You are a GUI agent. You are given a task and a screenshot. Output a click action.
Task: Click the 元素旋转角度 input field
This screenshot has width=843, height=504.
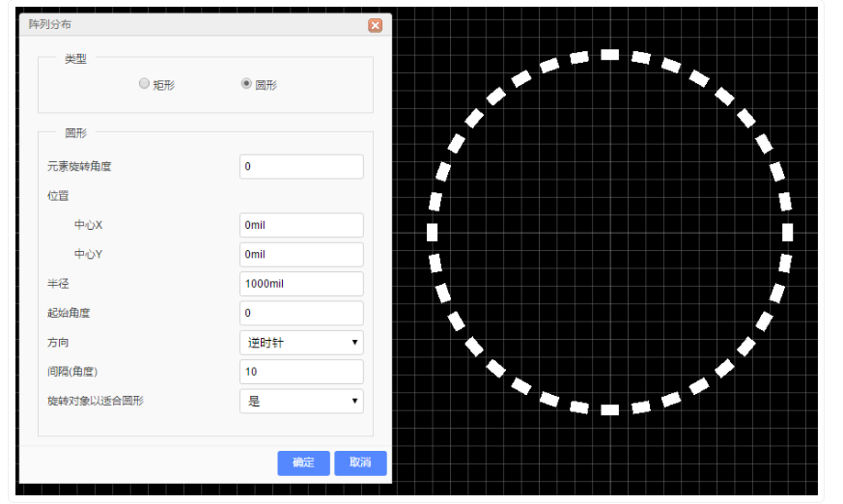click(x=301, y=166)
